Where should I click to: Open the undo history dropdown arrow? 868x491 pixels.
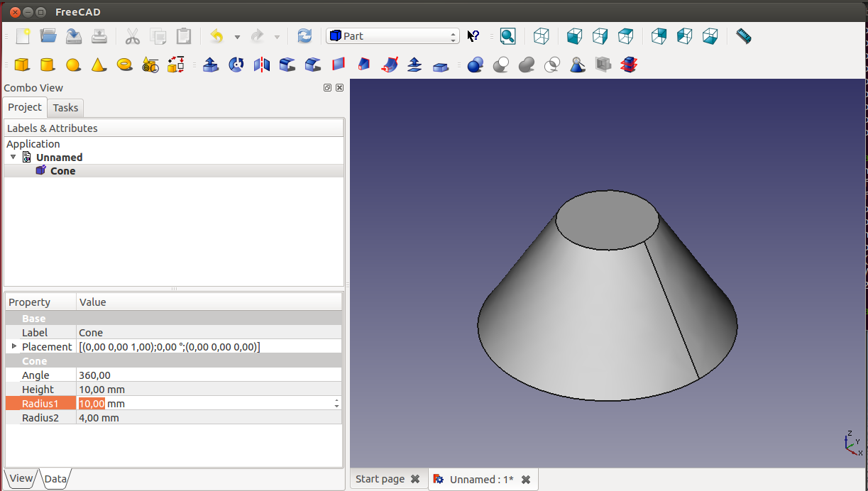[237, 37]
